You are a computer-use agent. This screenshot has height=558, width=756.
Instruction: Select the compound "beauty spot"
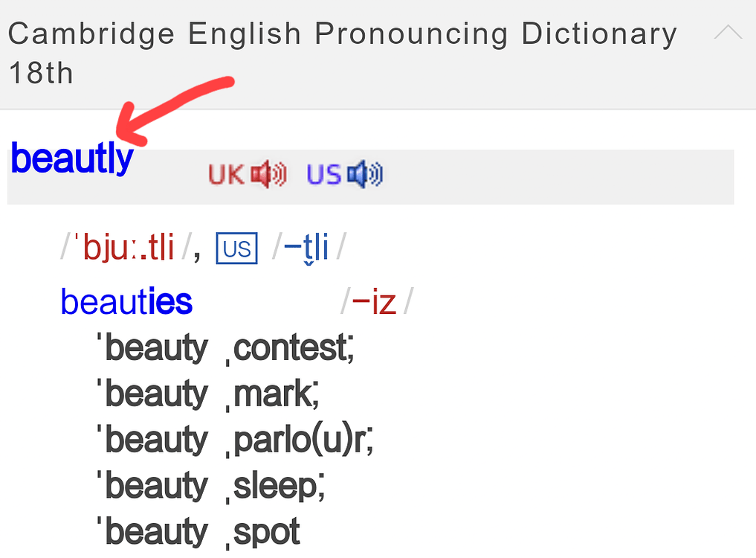[198, 532]
